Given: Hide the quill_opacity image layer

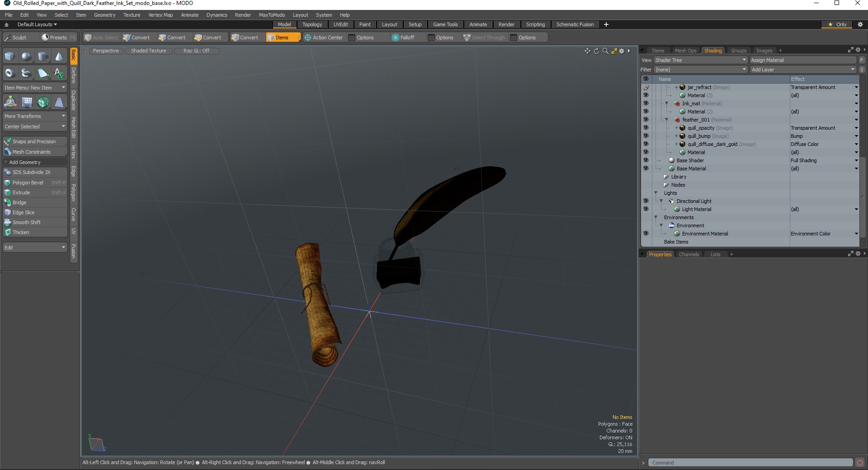Looking at the screenshot, I should click(646, 128).
